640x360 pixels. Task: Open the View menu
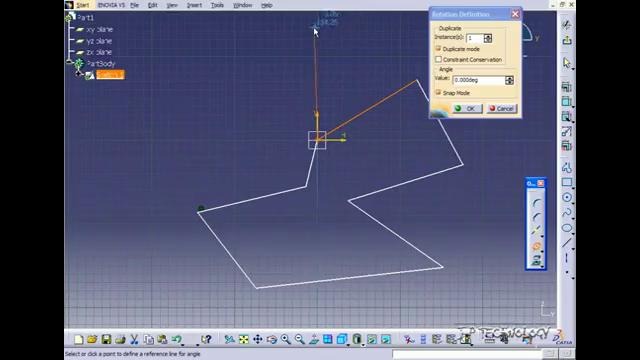click(172, 5)
